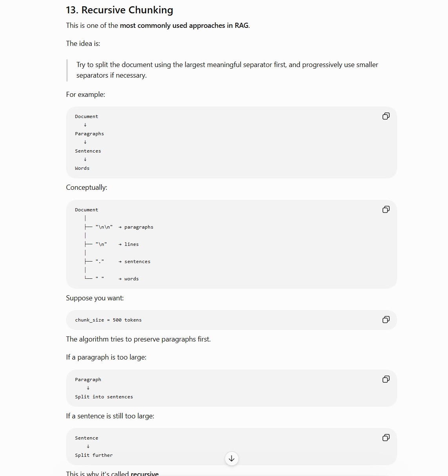Click the 'Split further' code line
The width and height of the screenshot is (448, 476).
(x=94, y=455)
